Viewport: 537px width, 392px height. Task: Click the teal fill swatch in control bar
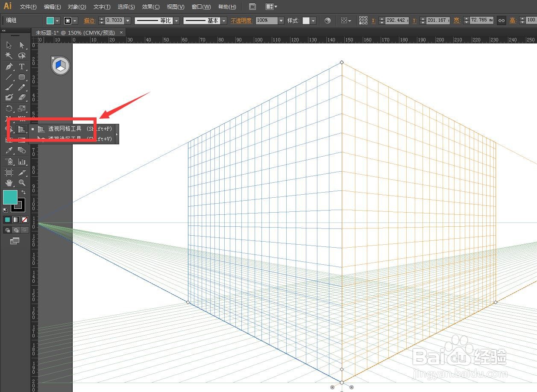[50, 20]
